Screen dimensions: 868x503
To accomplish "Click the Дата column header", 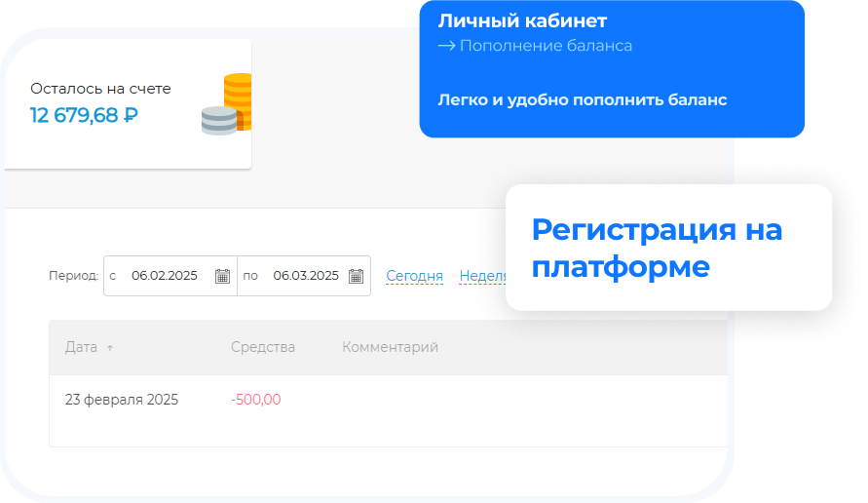I will pos(81,347).
